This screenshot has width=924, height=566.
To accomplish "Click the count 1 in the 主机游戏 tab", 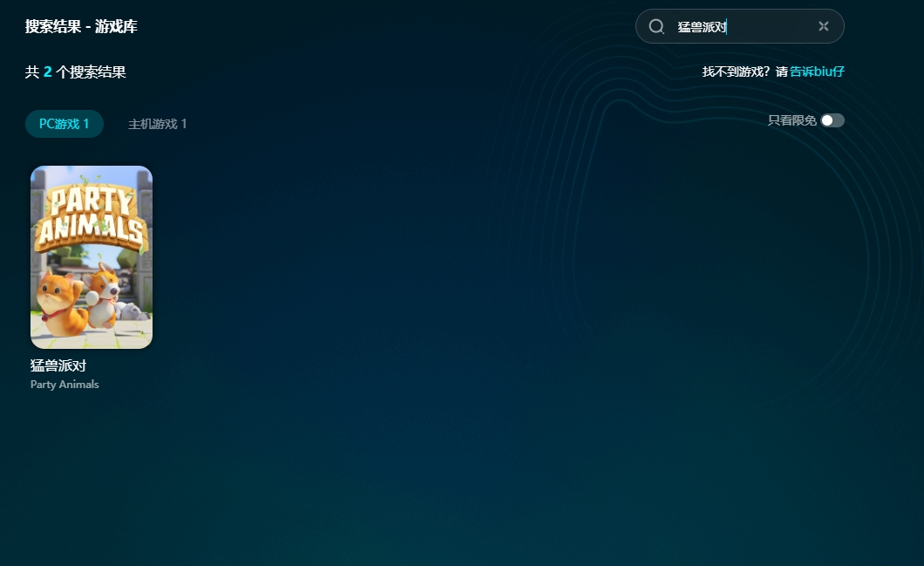I will coord(184,124).
